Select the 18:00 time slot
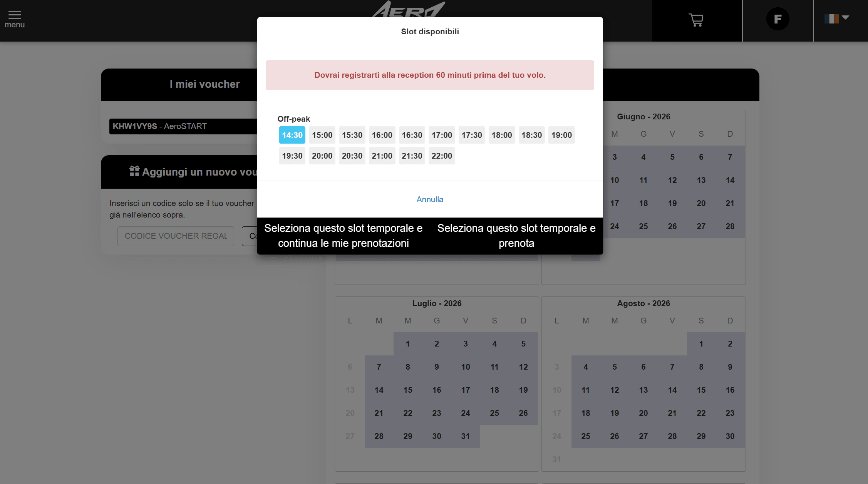Viewport: 868px width, 484px height. (502, 135)
